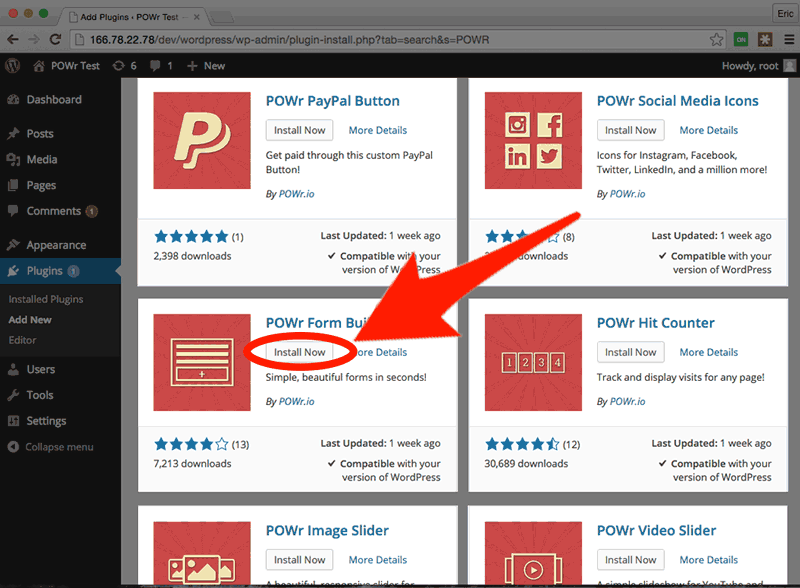Click the POWr PayPal Button thumbnail
Image resolution: width=800 pixels, height=588 pixels.
coord(202,140)
